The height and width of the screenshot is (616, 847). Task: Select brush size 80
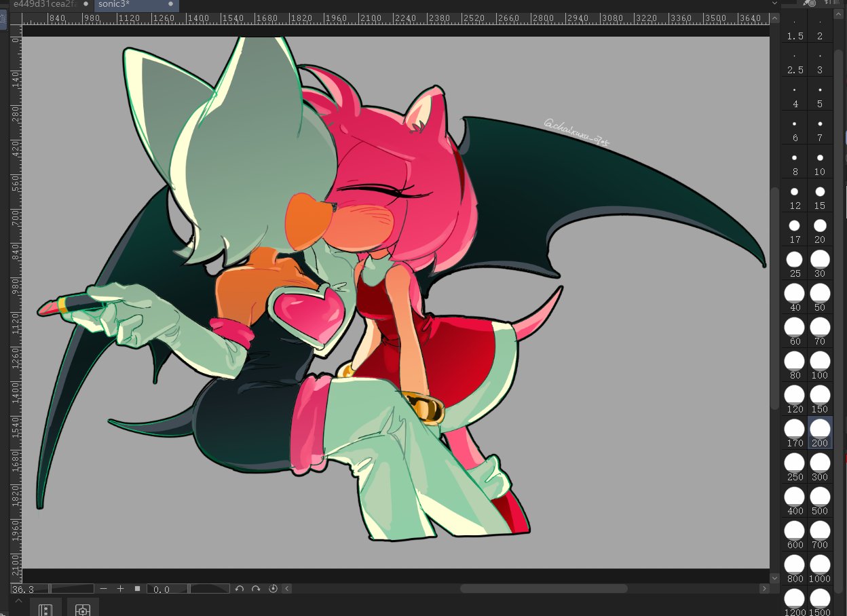[795, 365]
